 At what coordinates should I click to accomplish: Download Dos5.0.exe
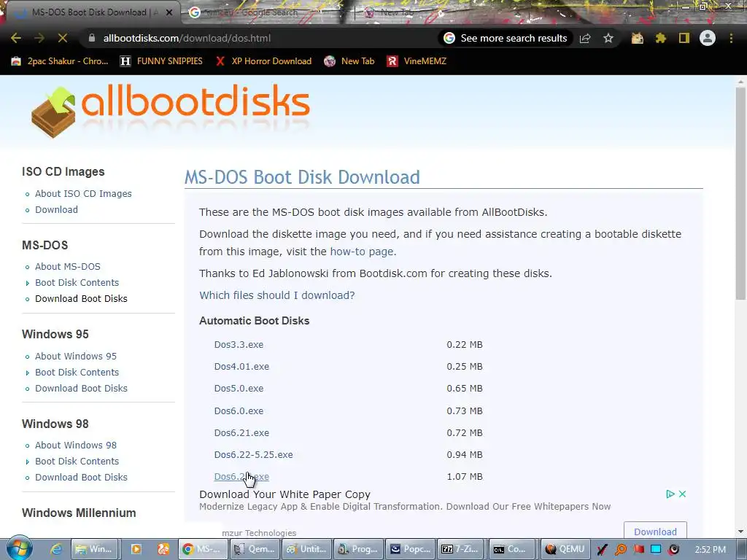pyautogui.click(x=239, y=388)
